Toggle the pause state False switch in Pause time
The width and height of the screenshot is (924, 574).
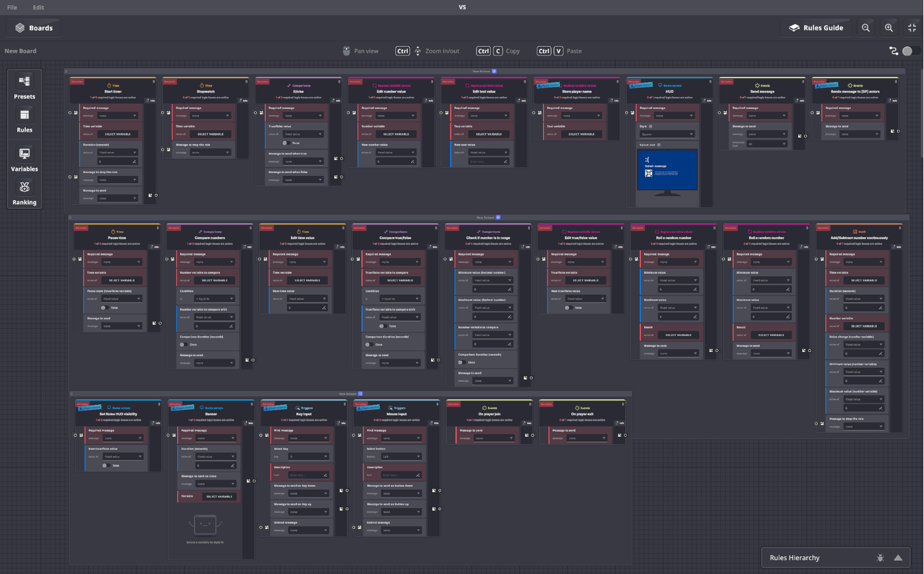(104, 308)
